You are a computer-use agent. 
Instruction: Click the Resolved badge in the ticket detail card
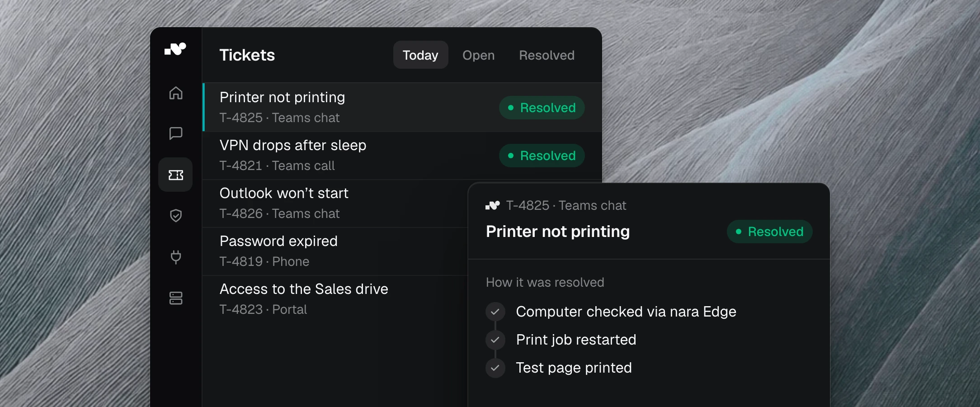[x=769, y=232]
